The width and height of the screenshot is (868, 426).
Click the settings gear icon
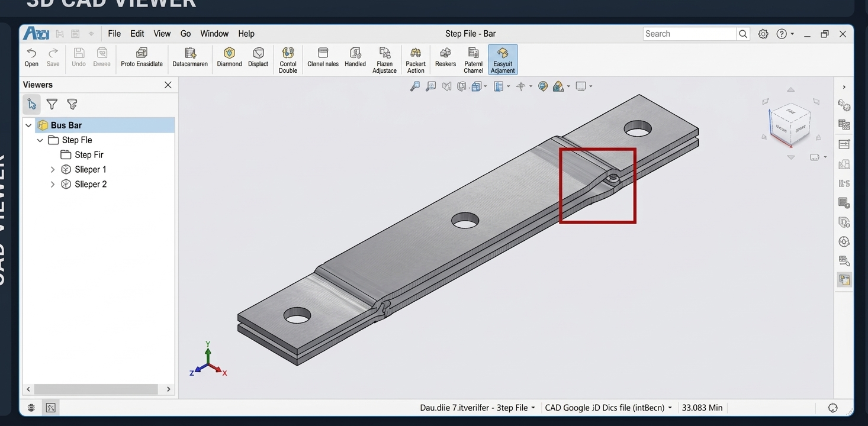click(x=763, y=34)
